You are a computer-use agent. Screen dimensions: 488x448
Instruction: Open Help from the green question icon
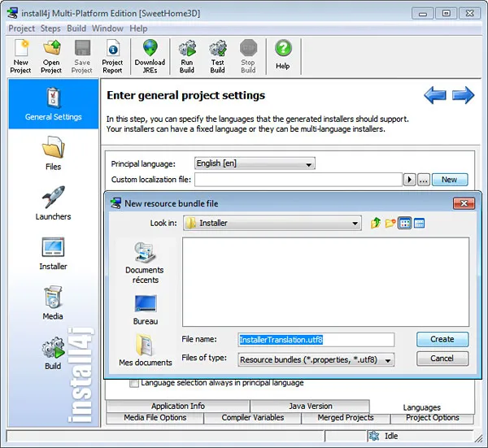tap(283, 54)
